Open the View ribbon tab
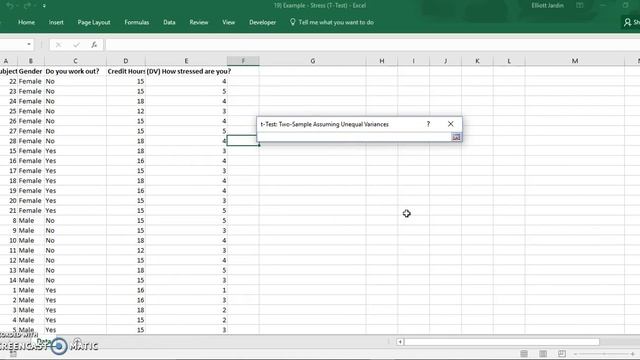 [x=229, y=22]
